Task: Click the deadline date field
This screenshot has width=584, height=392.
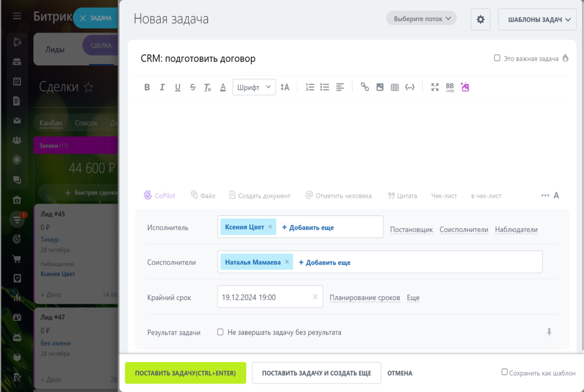Action: pos(265,297)
